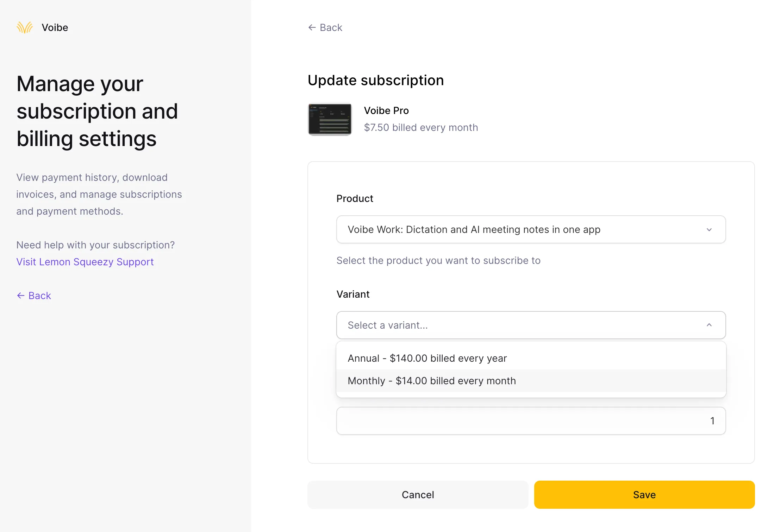Click the Voibe logo icon

(25, 27)
